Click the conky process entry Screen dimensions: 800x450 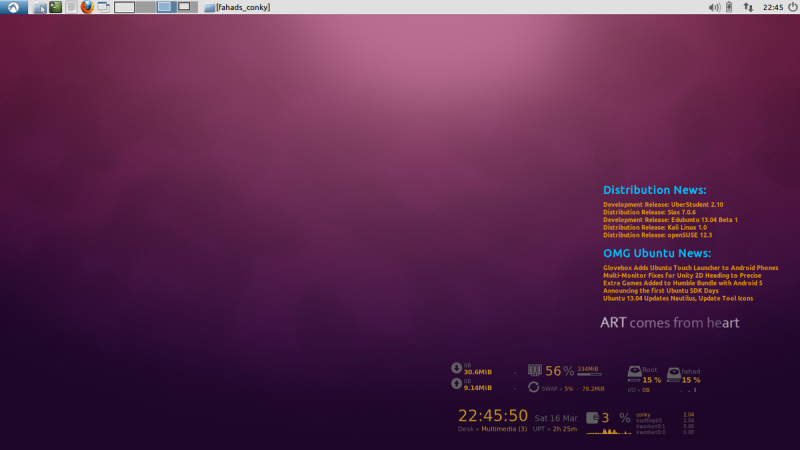(x=643, y=415)
